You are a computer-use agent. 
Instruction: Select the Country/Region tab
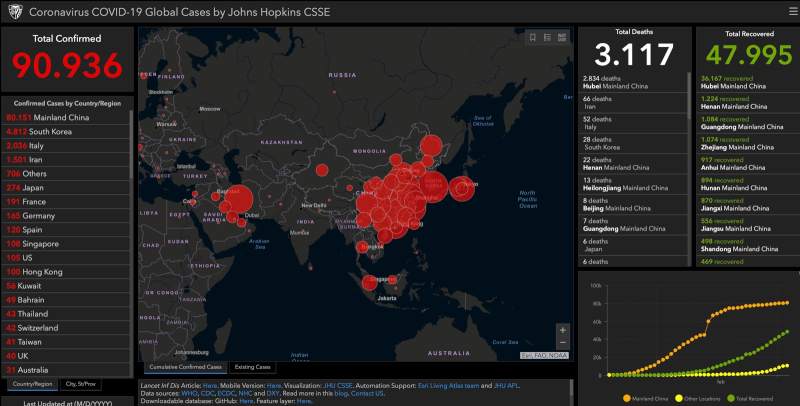(33, 384)
